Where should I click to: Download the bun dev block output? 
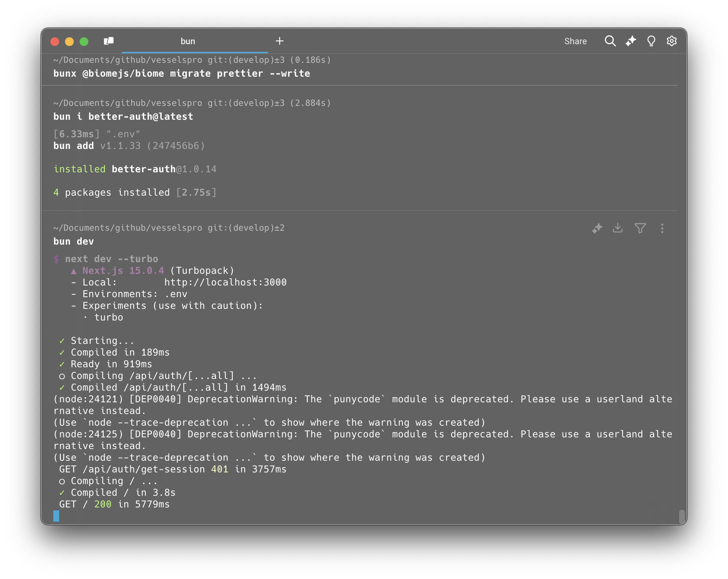click(x=618, y=229)
